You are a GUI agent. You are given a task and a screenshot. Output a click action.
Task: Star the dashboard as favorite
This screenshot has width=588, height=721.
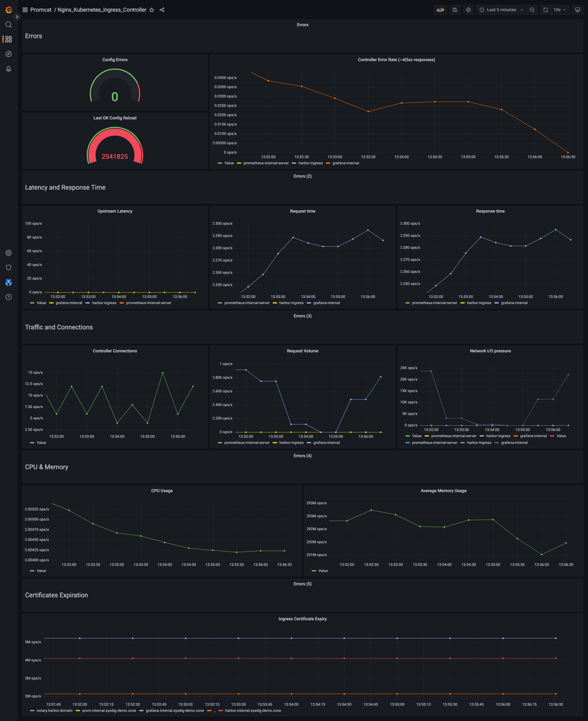[152, 10]
